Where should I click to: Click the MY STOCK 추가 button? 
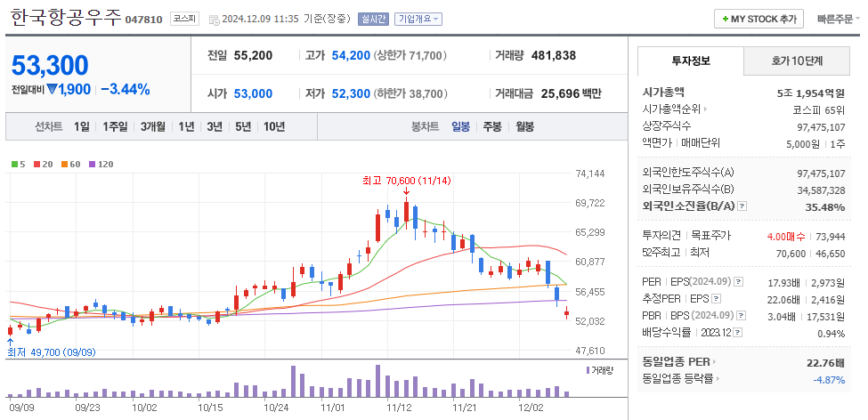click(758, 19)
